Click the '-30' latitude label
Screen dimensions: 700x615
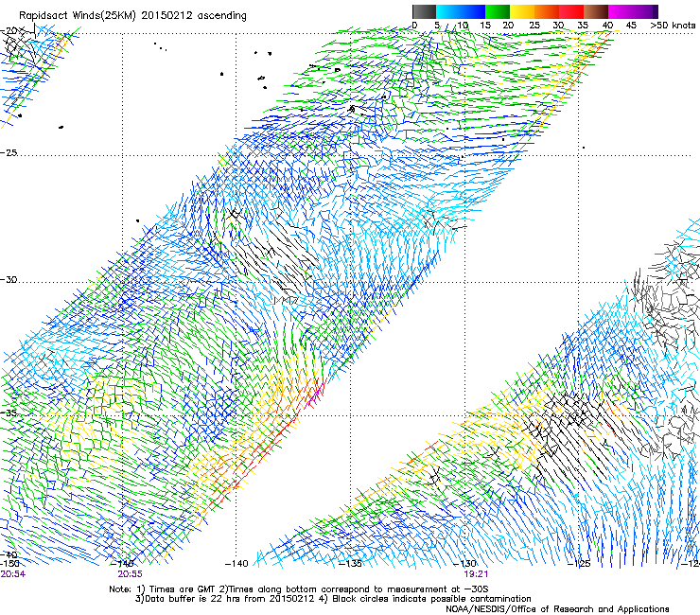[x=9, y=279]
